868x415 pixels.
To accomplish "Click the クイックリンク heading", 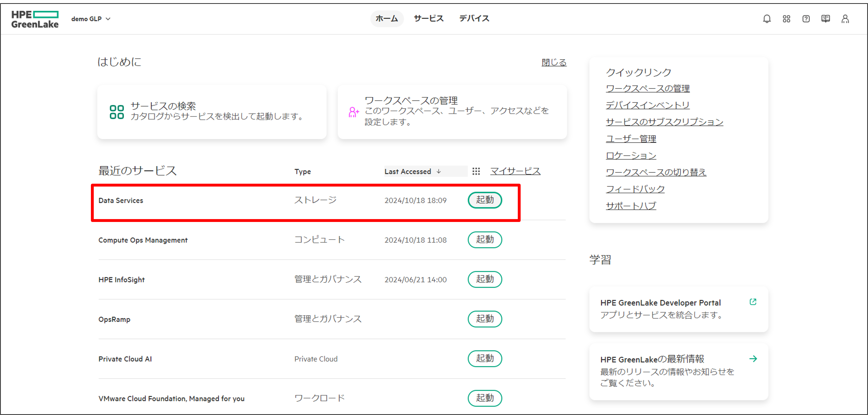I will click(x=638, y=72).
